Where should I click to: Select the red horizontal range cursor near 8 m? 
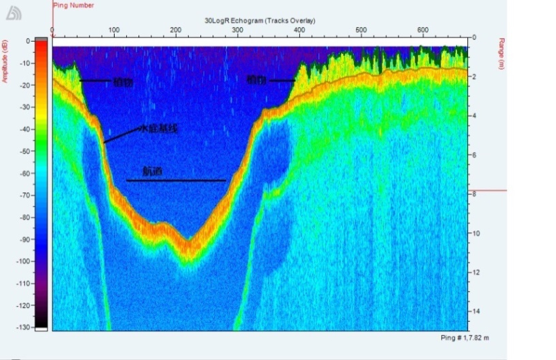point(488,190)
